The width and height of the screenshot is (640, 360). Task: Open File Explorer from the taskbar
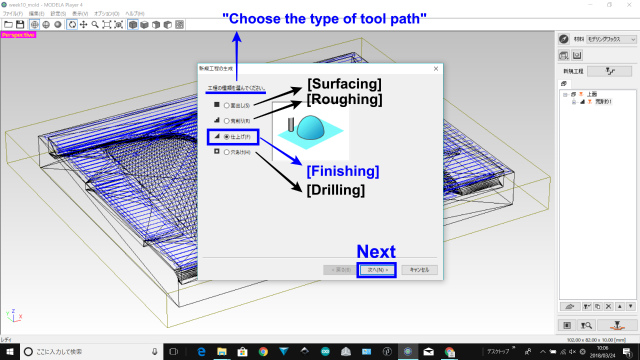click(222, 351)
